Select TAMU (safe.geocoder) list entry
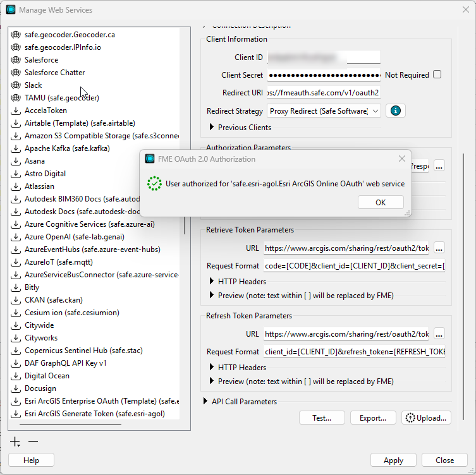 (x=62, y=98)
